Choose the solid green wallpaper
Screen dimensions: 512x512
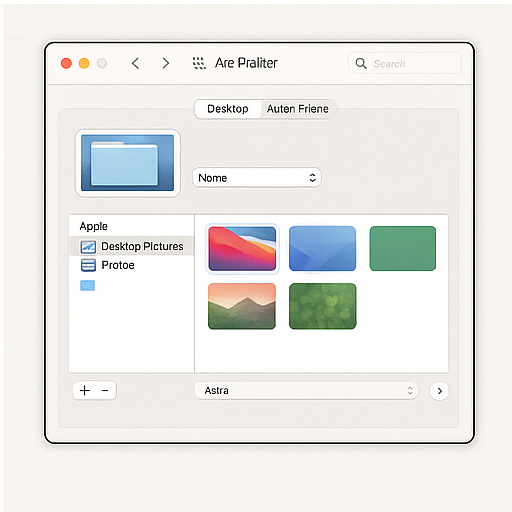pyautogui.click(x=403, y=249)
